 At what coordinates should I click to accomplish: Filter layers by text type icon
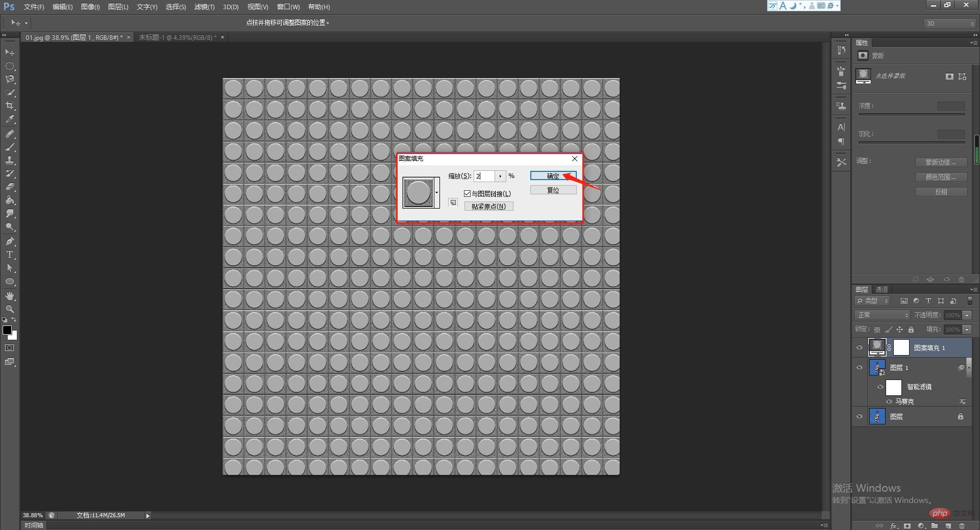[x=928, y=301]
